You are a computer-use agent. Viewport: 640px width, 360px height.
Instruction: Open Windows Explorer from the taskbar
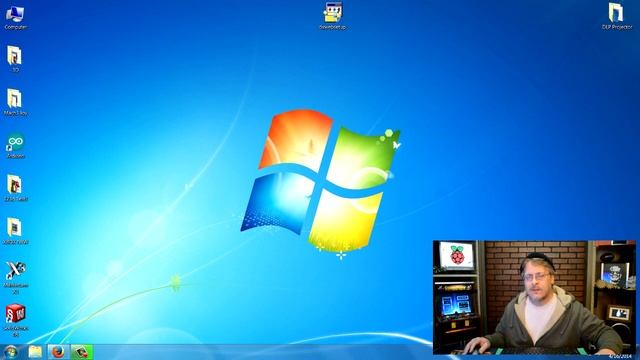36,352
